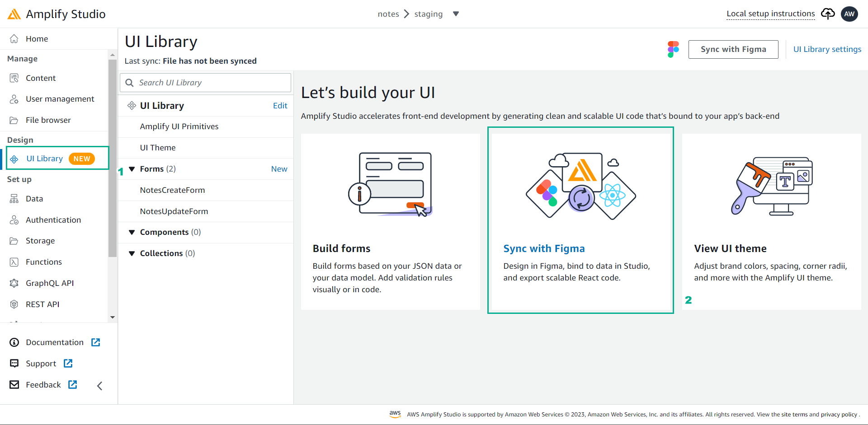Open UI Library settings link

(827, 49)
